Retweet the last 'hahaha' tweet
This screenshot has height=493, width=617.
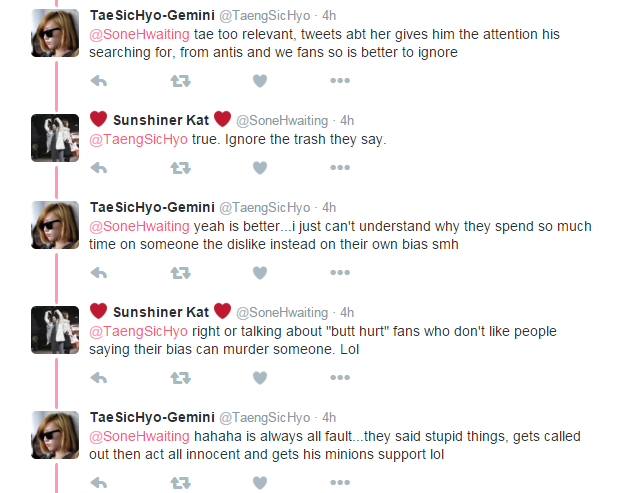(180, 483)
